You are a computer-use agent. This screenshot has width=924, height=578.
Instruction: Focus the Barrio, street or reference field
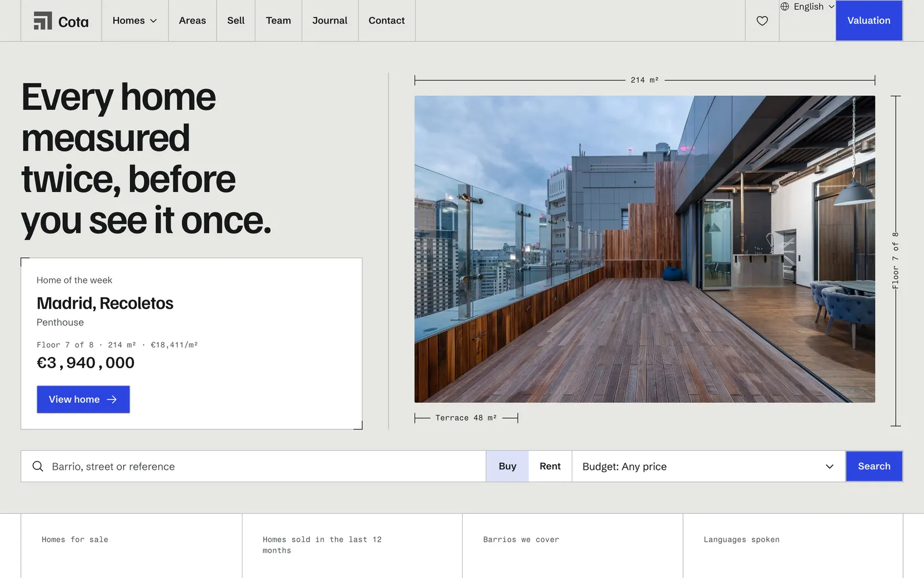click(x=254, y=466)
